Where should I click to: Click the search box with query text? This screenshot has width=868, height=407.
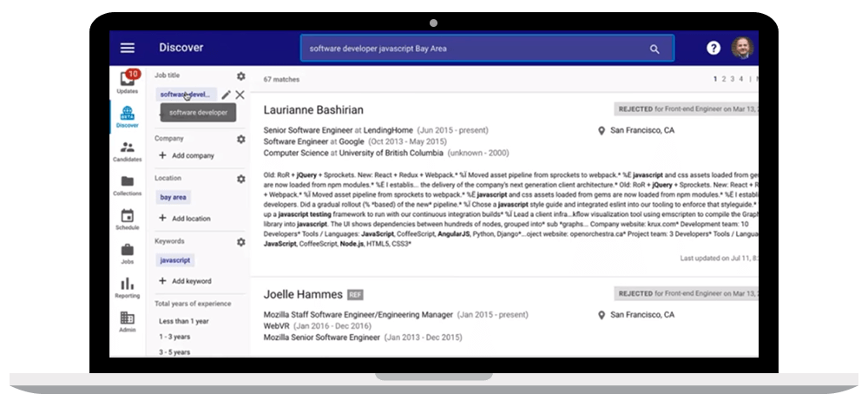pyautogui.click(x=487, y=49)
